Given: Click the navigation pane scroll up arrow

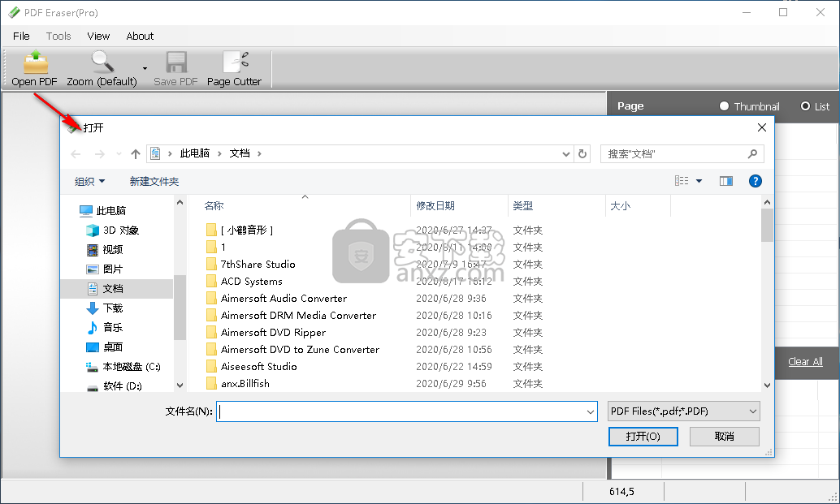Looking at the screenshot, I should [x=180, y=202].
